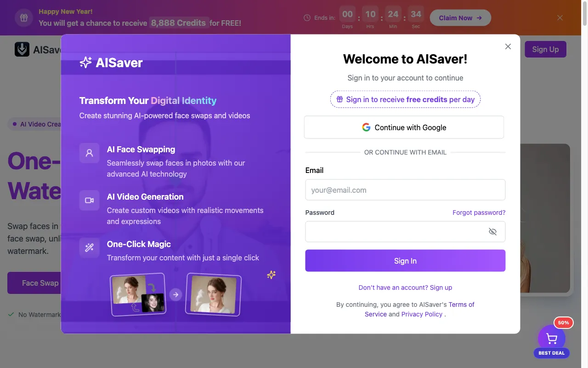This screenshot has width=588, height=368.
Task: Click the after face swap result image
Action: tap(213, 295)
